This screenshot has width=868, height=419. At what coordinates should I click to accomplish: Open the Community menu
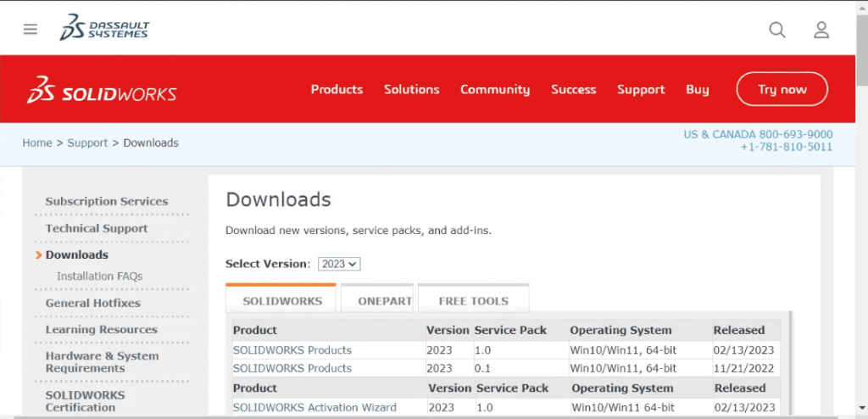tap(495, 90)
